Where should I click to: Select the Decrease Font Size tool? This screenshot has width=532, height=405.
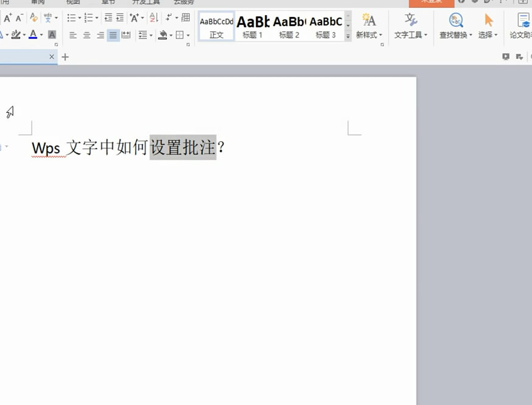coord(18,17)
